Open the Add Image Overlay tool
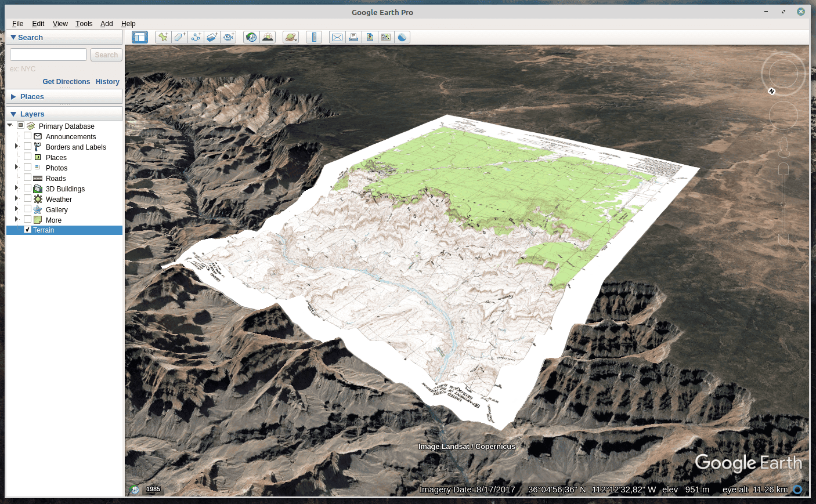 point(212,37)
